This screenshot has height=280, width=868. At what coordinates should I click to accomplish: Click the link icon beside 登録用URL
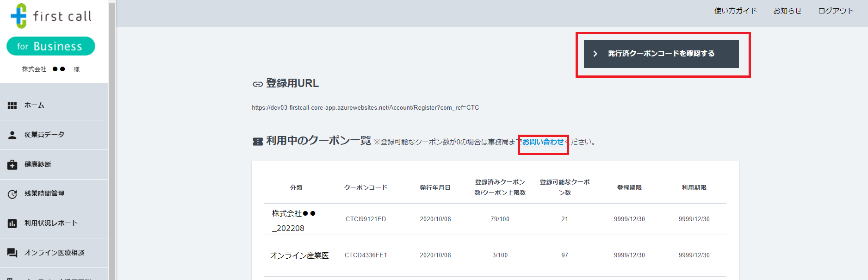coord(258,84)
